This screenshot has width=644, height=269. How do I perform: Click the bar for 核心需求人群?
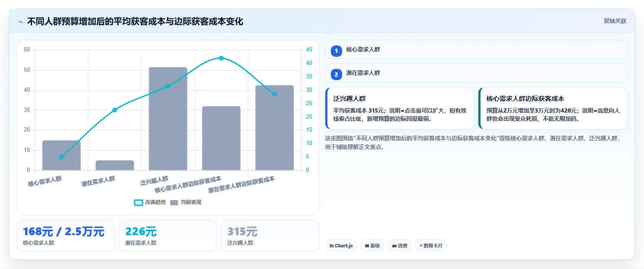click(61, 155)
